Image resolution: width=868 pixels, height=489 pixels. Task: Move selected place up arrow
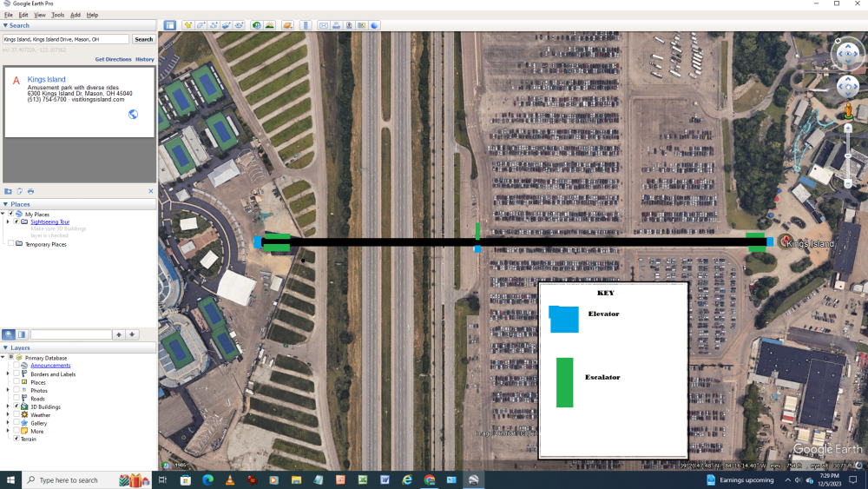tap(118, 334)
